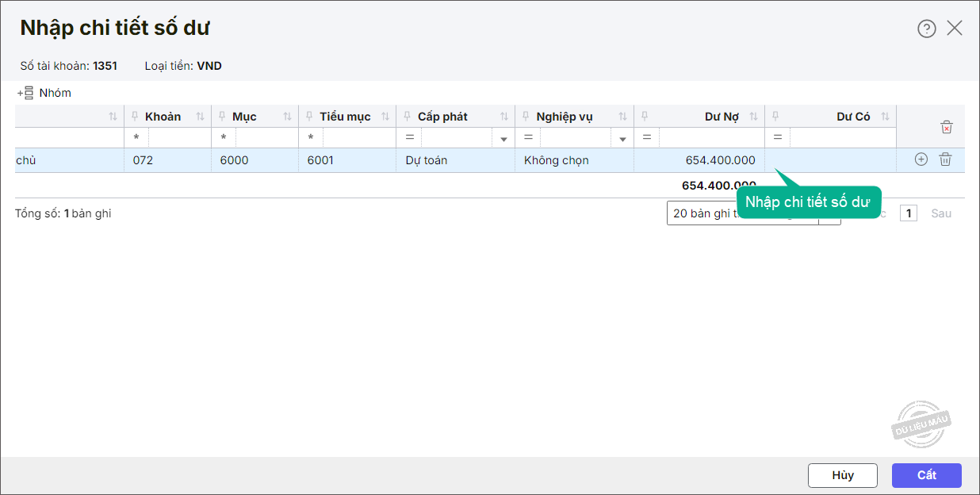This screenshot has height=495, width=980.
Task: Sort by the Dư Có column arrows
Action: coord(885,117)
